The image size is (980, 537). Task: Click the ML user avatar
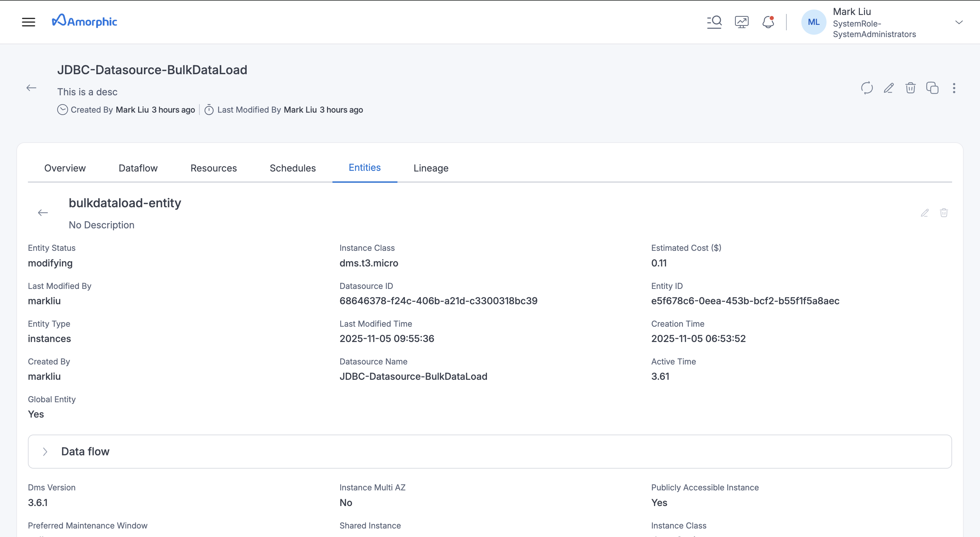(813, 22)
